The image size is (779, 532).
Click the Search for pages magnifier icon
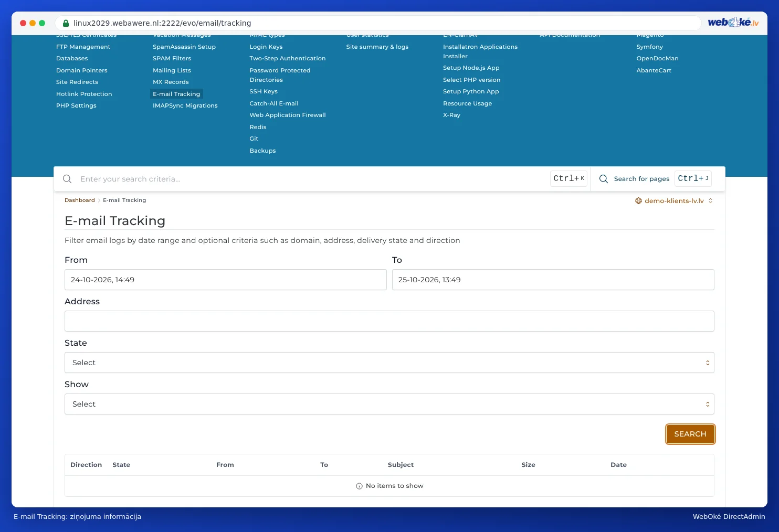pyautogui.click(x=604, y=179)
